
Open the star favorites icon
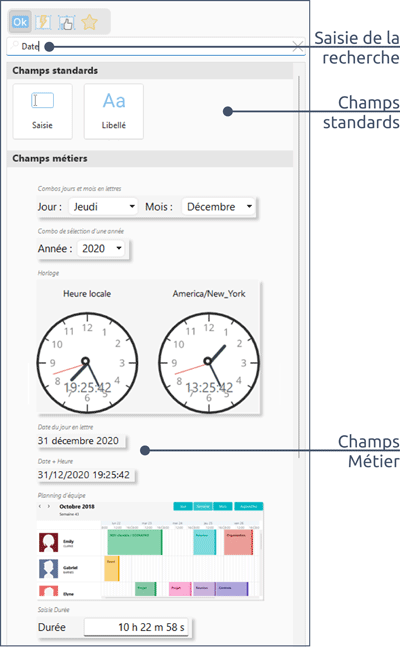pyautogui.click(x=89, y=22)
